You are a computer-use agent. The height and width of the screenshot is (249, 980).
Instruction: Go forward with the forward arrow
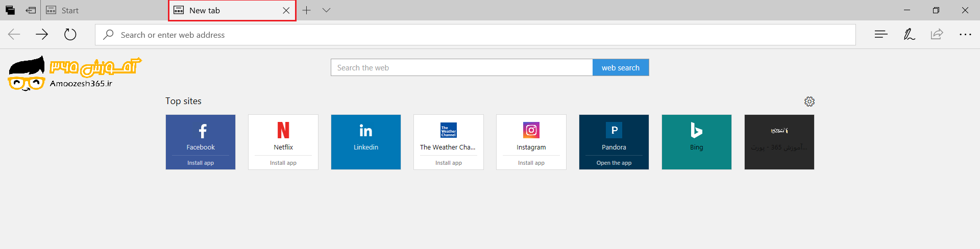pos(42,35)
